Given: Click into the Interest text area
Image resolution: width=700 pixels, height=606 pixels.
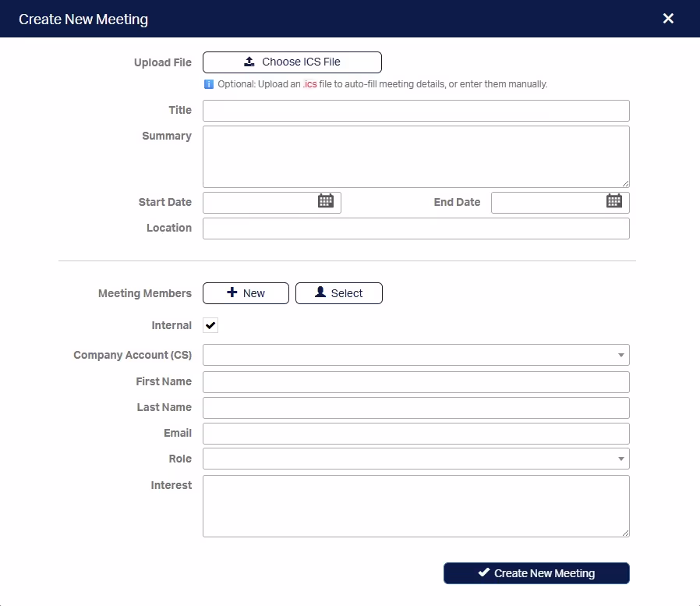Looking at the screenshot, I should coord(416,506).
